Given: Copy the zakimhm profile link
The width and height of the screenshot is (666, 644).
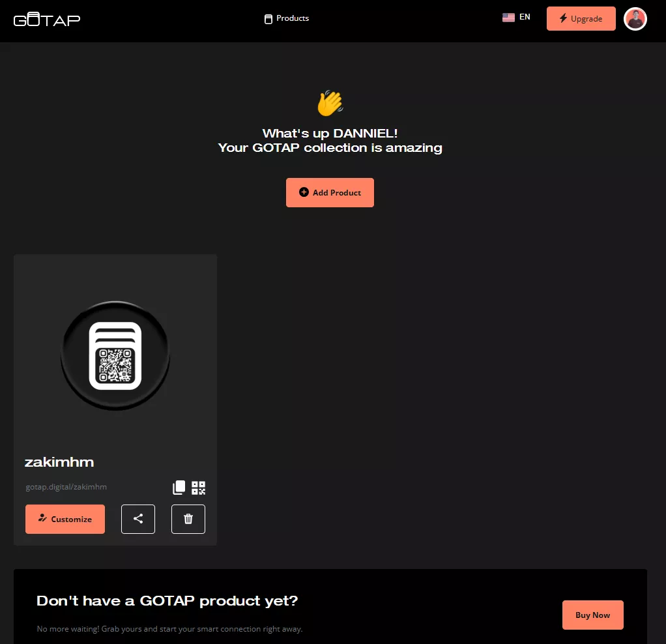Looking at the screenshot, I should pos(179,488).
